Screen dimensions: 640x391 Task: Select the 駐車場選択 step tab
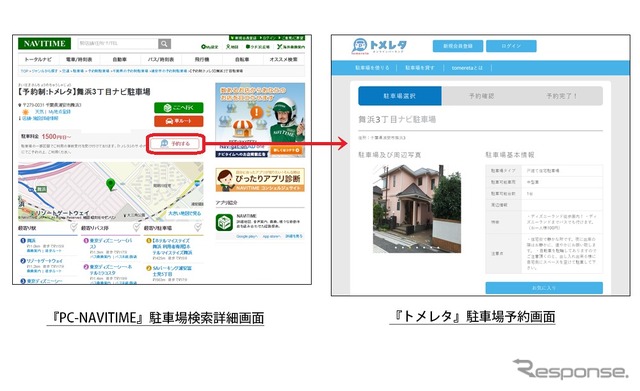pyautogui.click(x=400, y=96)
